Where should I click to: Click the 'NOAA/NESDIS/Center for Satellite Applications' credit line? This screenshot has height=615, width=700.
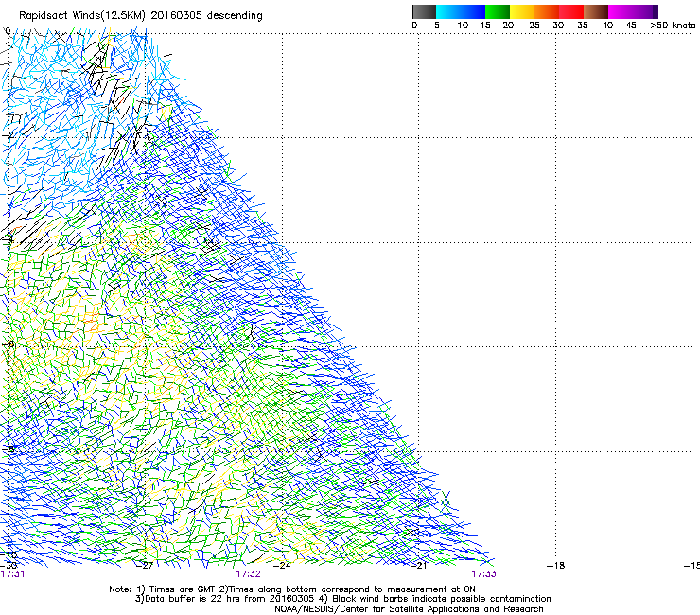(x=409, y=609)
